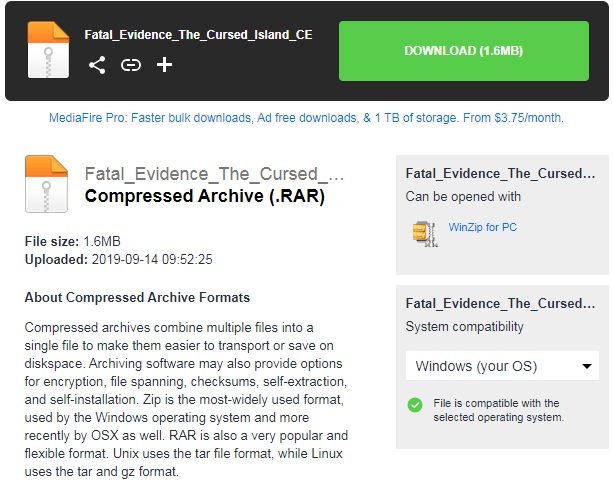This screenshot has width=613, height=497.
Task: Open the MediaFire Pro promotion link
Action: [x=306, y=118]
